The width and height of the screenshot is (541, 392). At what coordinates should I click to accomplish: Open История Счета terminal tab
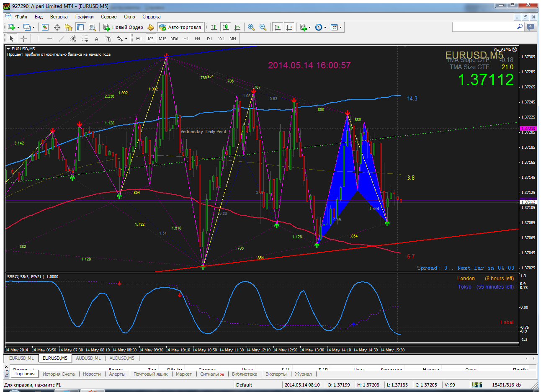tap(59, 374)
